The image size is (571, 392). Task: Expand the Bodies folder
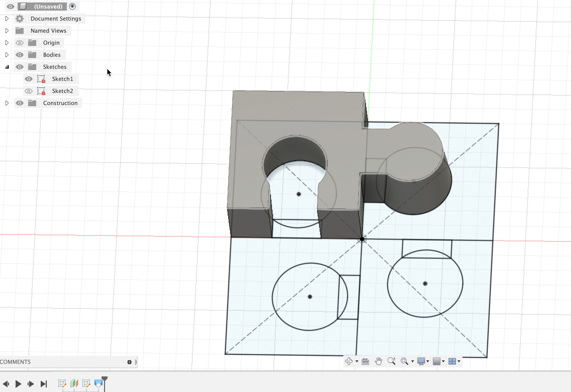coord(6,54)
